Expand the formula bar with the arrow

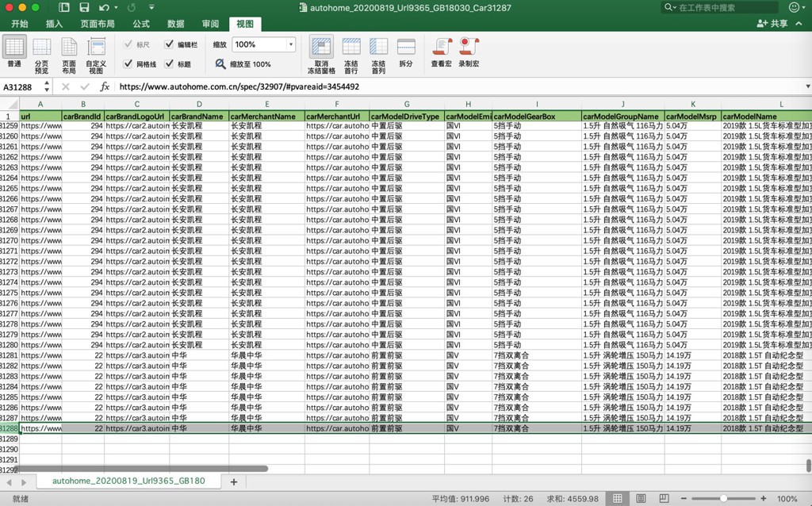[x=807, y=86]
